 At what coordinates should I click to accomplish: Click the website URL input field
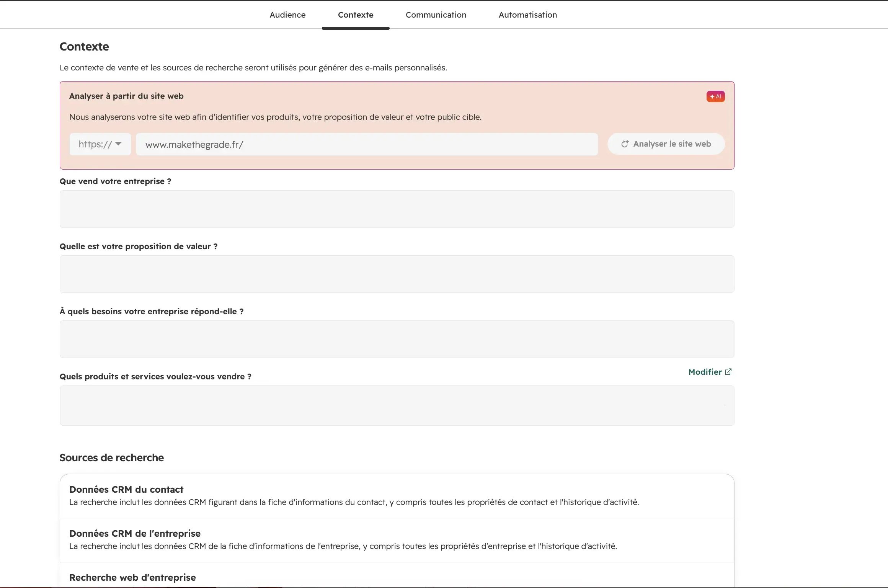[x=367, y=144]
